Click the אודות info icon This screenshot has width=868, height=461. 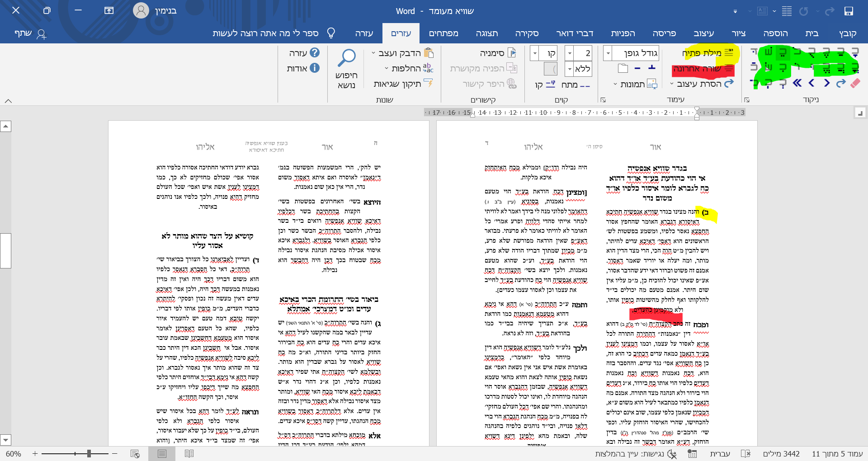pos(315,68)
